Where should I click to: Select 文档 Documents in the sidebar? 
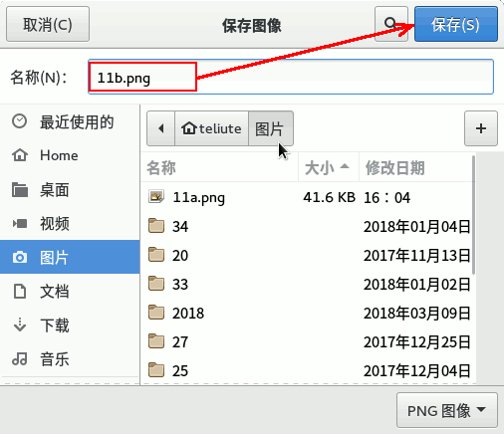pos(70,292)
